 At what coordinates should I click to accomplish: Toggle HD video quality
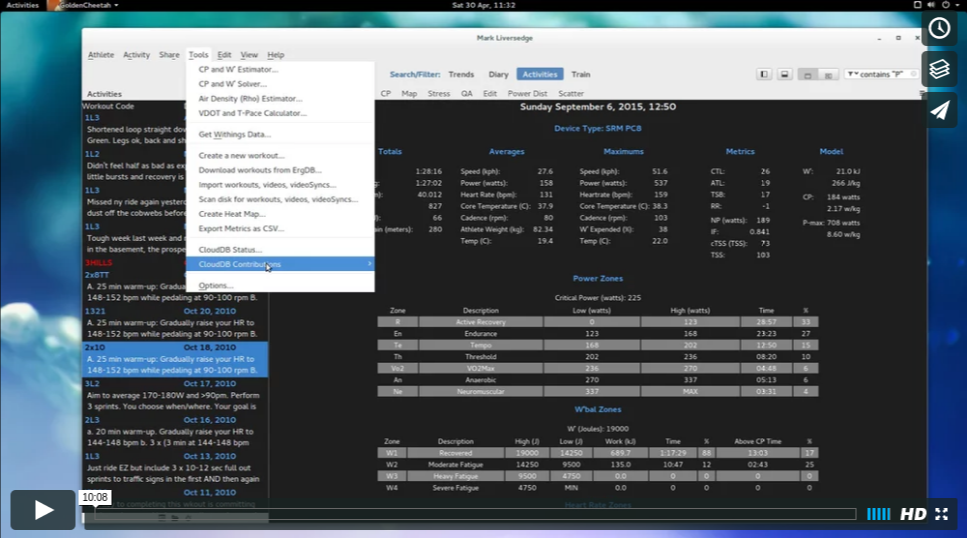pyautogui.click(x=913, y=514)
